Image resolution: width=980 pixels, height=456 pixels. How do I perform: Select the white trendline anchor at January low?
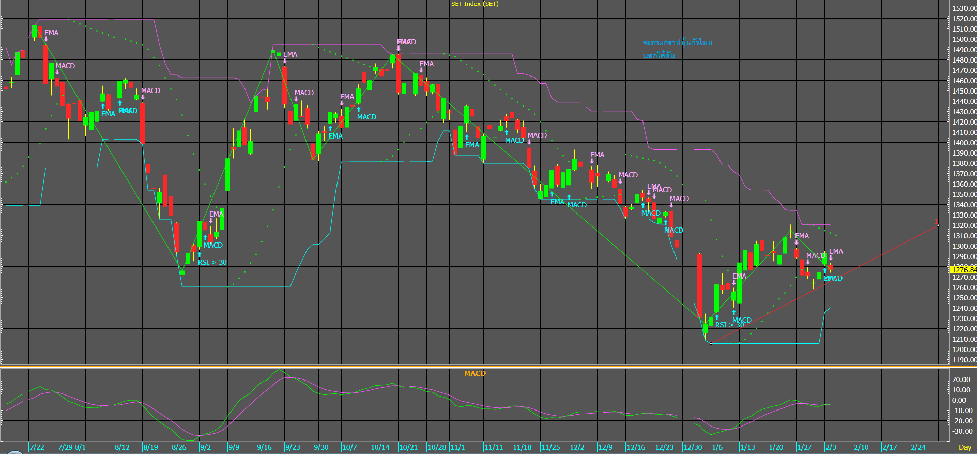point(711,343)
